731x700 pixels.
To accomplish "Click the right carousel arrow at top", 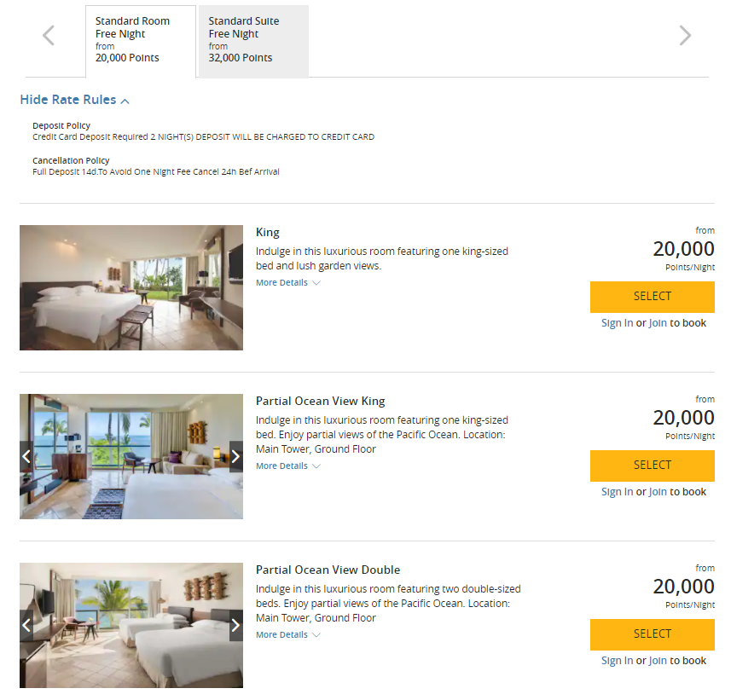I will (683, 36).
